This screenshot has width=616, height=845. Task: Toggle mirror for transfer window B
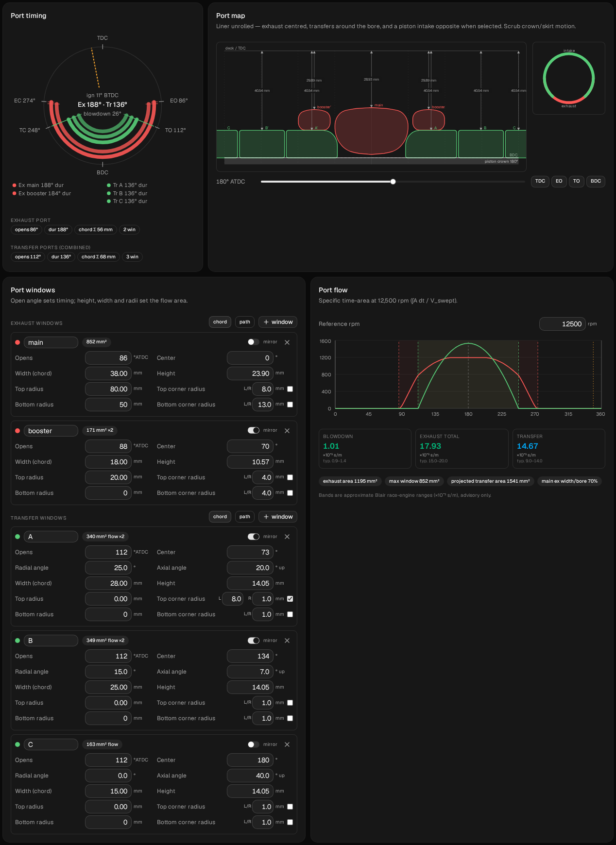click(253, 641)
